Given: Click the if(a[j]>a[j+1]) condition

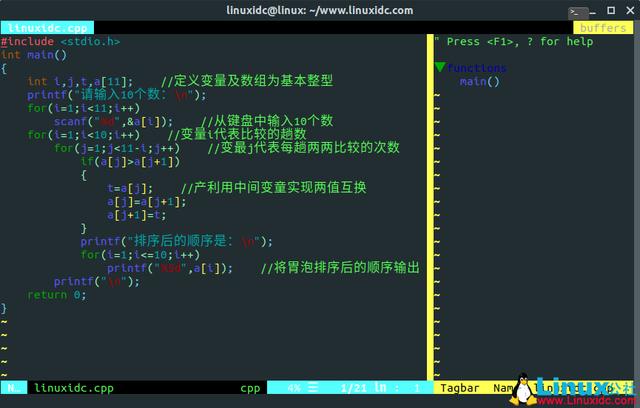Looking at the screenshot, I should click(x=130, y=162).
